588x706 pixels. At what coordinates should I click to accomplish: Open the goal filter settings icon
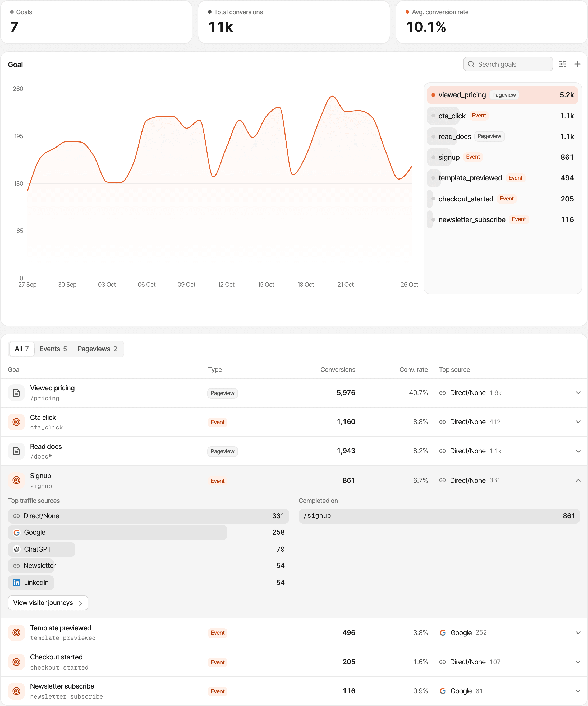click(x=562, y=64)
